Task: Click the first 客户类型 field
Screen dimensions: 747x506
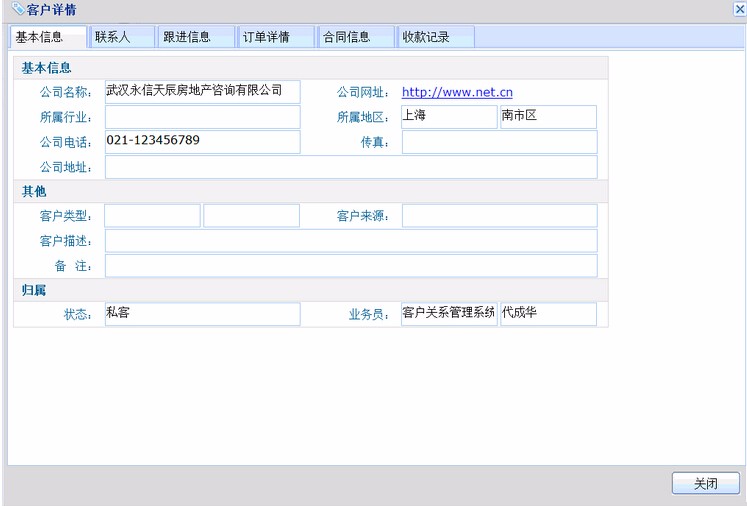Action: (152, 216)
